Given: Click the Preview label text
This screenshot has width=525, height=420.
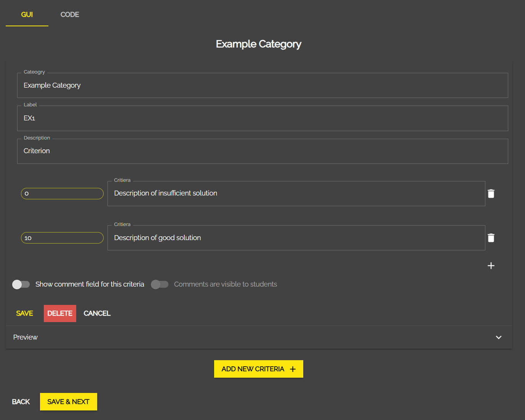Looking at the screenshot, I should click(x=26, y=337).
